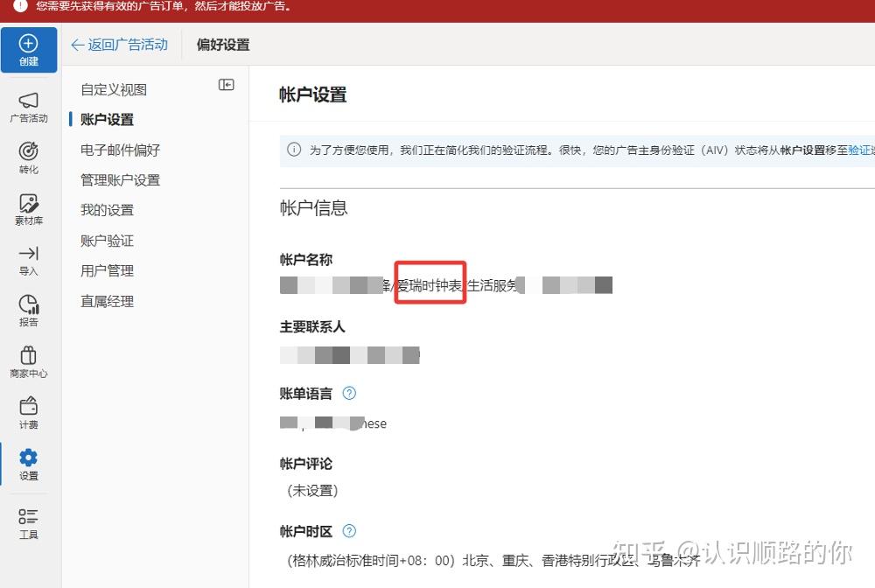Screen dimensions: 875x588
Task: Click the 账单语言 help question icon
Action: click(x=349, y=394)
